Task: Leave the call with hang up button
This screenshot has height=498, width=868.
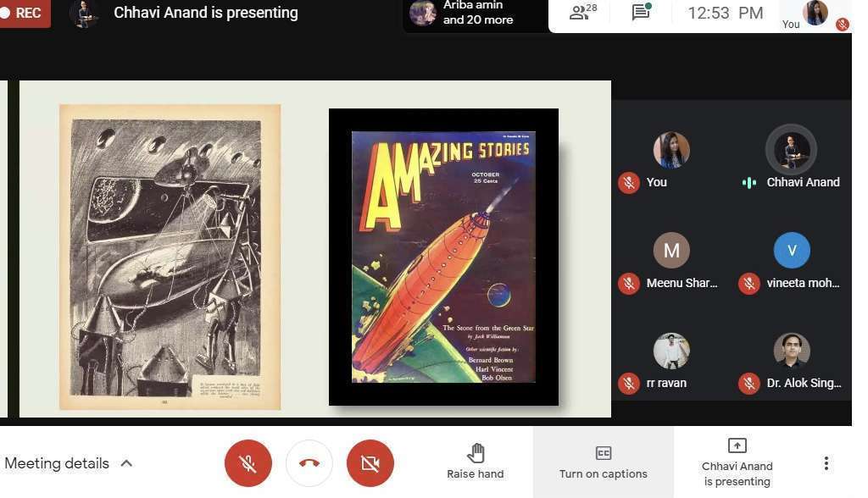Action: pos(309,463)
